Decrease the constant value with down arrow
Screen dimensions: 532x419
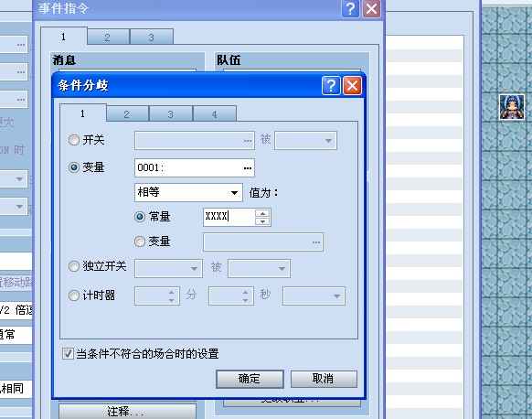coord(262,221)
